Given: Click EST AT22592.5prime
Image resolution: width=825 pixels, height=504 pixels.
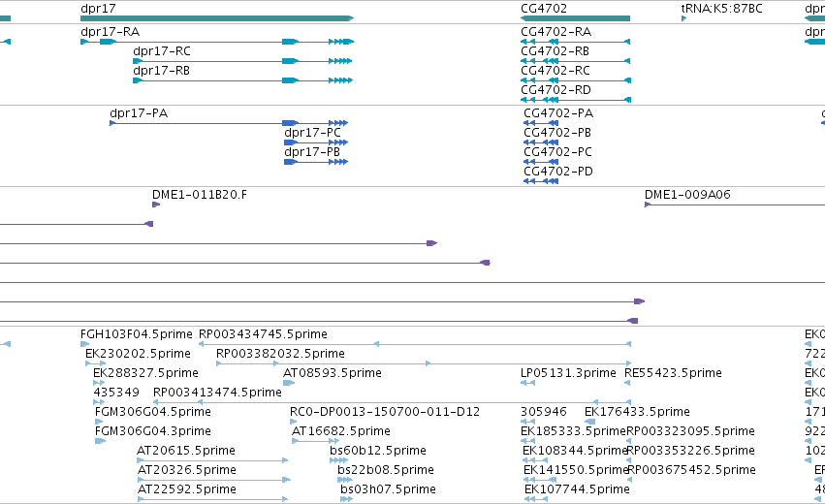Looking at the screenshot, I should click(212, 500).
